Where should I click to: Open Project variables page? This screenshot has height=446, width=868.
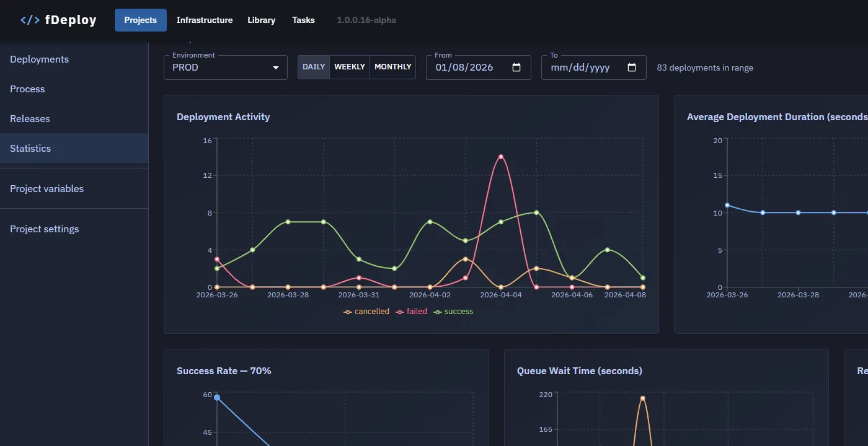click(46, 189)
